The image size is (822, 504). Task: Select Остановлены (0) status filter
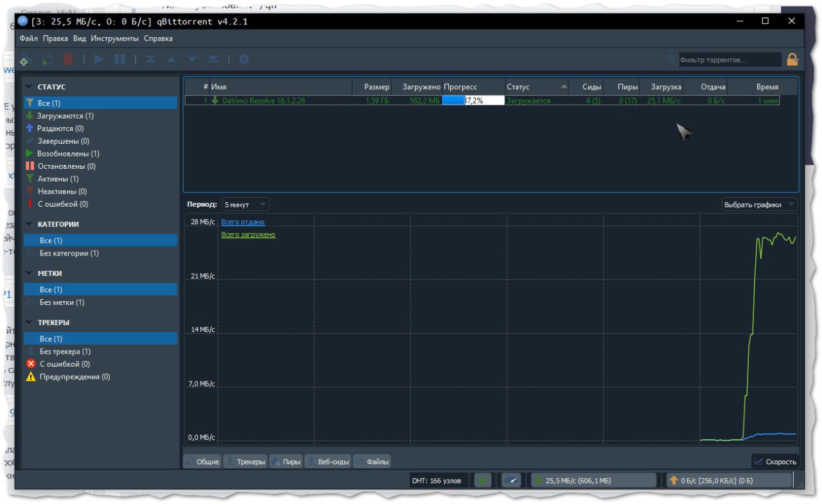click(x=100, y=166)
